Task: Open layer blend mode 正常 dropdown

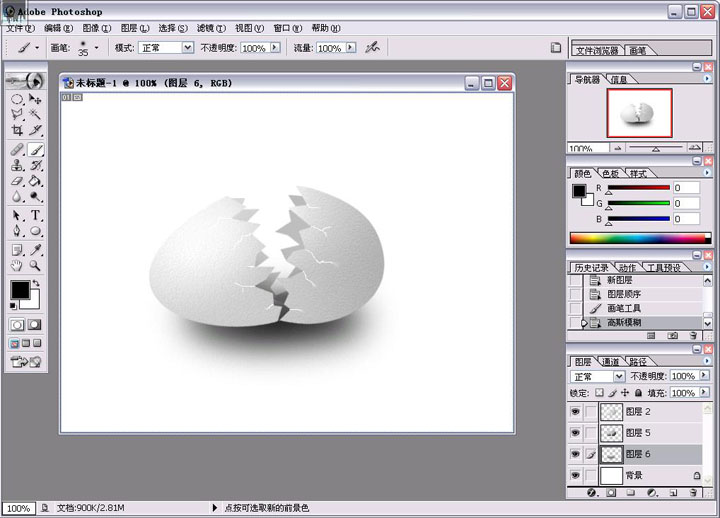Action: pyautogui.click(x=619, y=376)
